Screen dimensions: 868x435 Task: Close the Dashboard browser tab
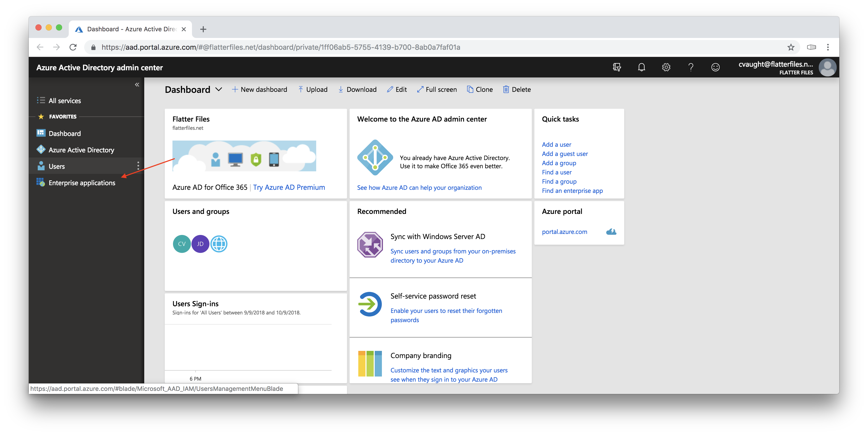pyautogui.click(x=184, y=29)
